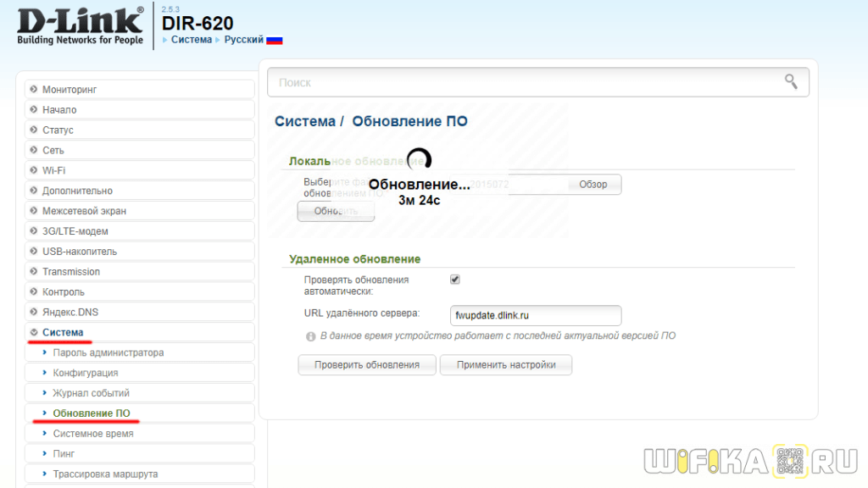This screenshot has height=488, width=868.
Task: Click the Обновление progress spinner
Action: (x=419, y=159)
